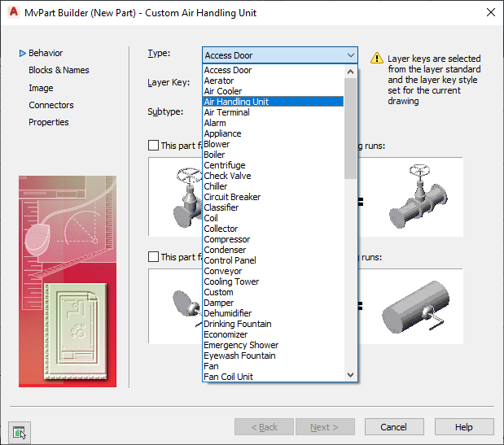The width and height of the screenshot is (504, 445).
Task: Pick Drinking Fountain type
Action: tap(274, 324)
